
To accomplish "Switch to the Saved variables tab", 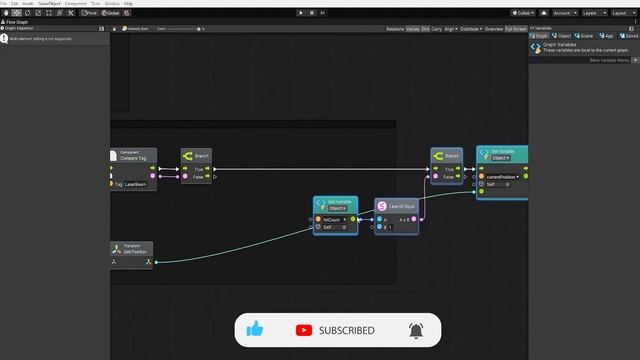I will [629, 36].
